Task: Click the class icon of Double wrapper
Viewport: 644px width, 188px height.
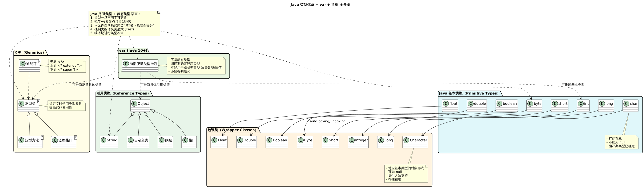Action: (x=241, y=140)
